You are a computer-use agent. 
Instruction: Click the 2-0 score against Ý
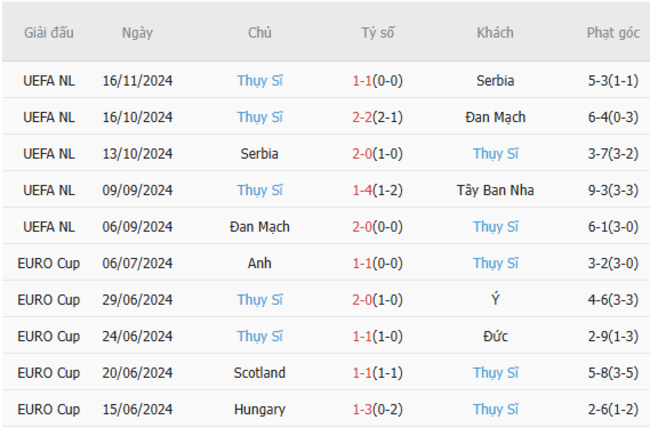coord(362,300)
